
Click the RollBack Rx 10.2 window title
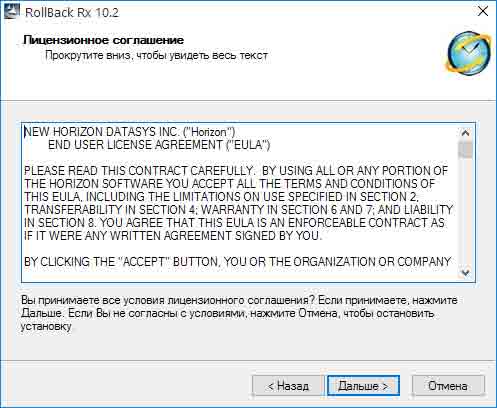tap(72, 12)
